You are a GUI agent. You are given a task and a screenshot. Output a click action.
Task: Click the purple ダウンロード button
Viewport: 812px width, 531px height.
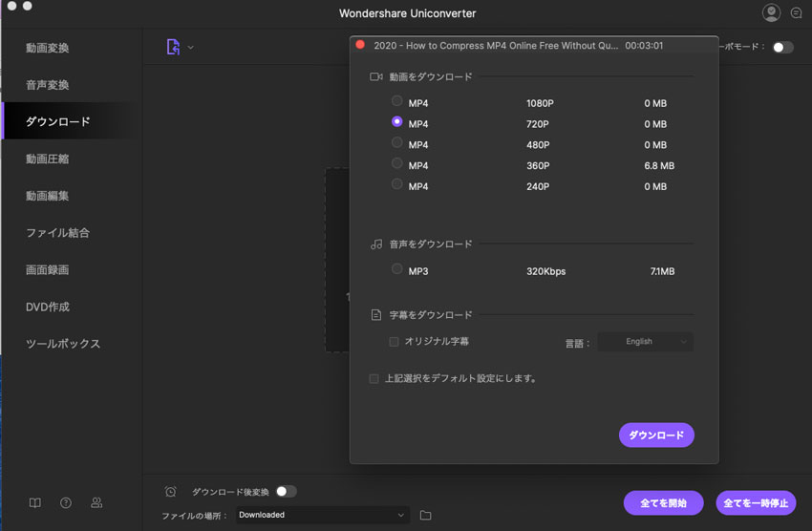[x=656, y=435]
